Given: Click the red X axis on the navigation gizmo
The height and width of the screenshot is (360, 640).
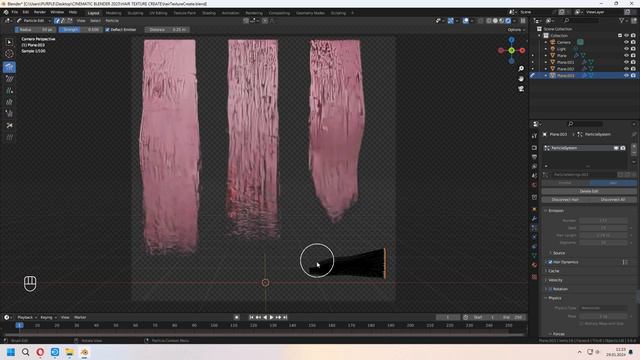Looking at the screenshot, I should (x=522, y=51).
